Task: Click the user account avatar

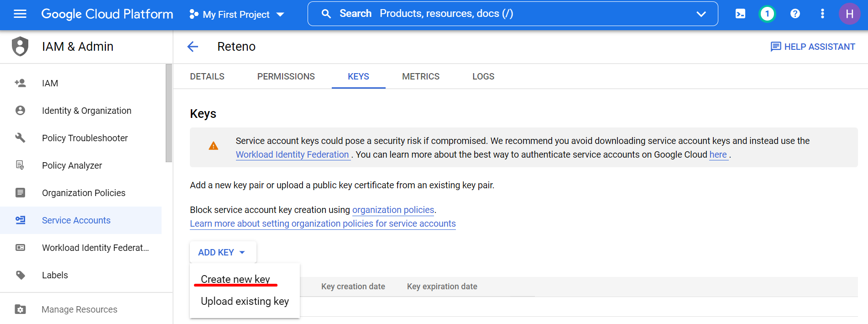Action: (x=849, y=14)
